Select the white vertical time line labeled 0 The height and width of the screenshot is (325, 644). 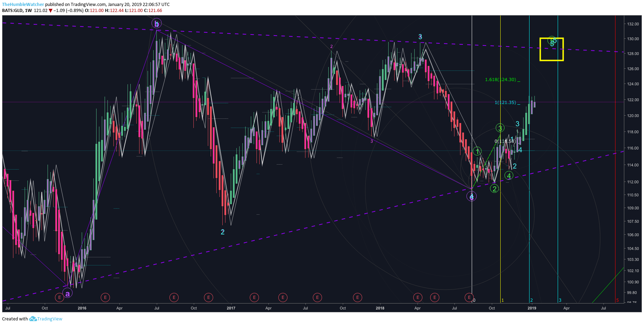click(x=472, y=159)
